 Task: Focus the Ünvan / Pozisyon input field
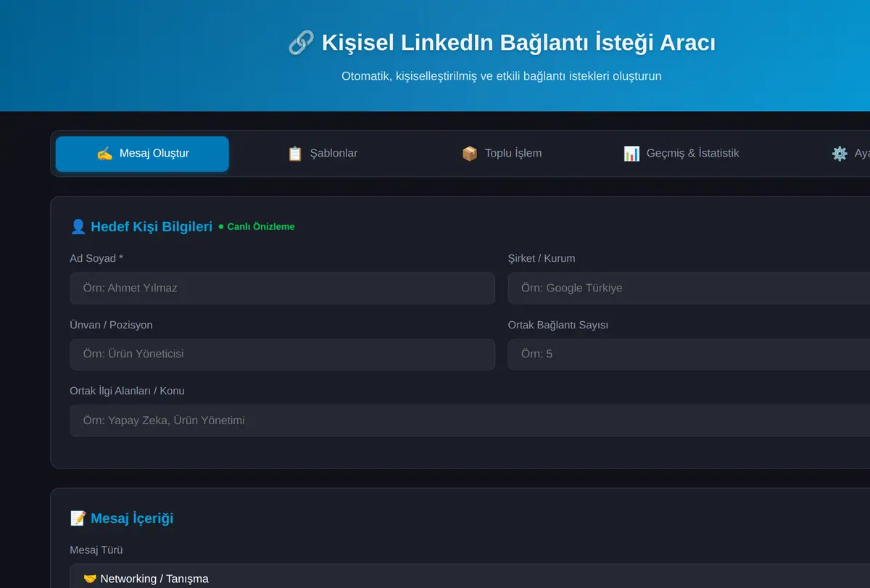click(283, 354)
